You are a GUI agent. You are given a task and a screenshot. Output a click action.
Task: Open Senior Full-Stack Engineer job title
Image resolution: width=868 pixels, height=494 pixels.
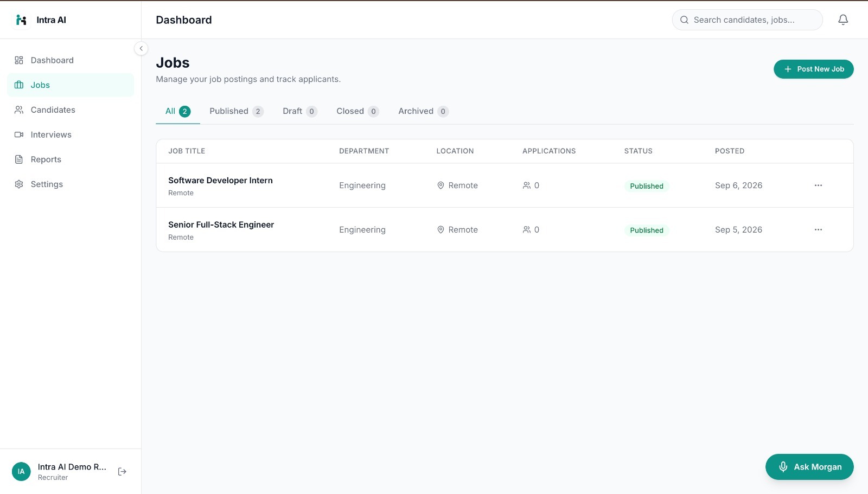221,225
